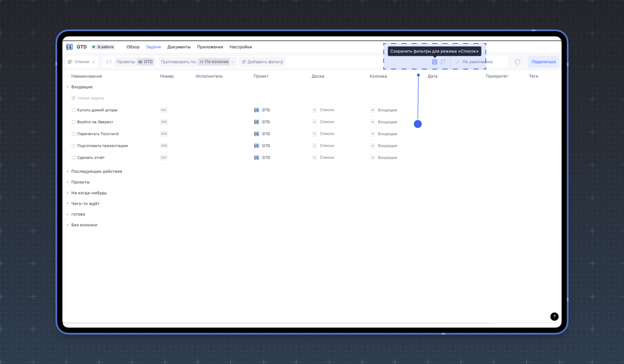Screen dimensions: 624x364
Task: Click the expand fullscreen arrows icon
Action: coord(443,62)
